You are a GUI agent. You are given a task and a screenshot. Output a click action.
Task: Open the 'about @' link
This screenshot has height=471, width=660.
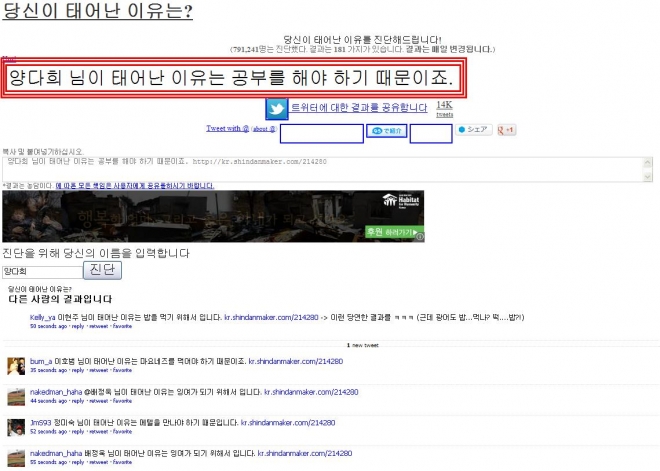click(264, 129)
